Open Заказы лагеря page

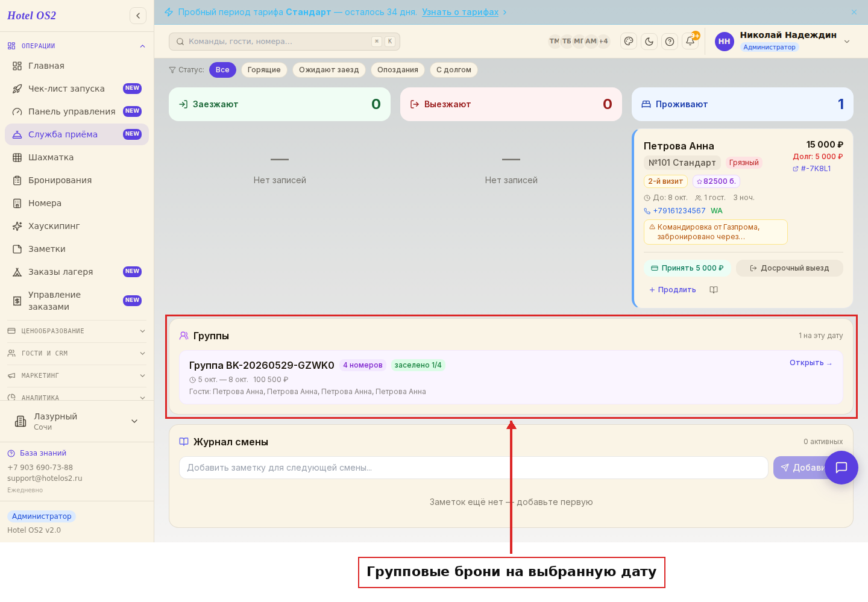[x=77, y=272]
